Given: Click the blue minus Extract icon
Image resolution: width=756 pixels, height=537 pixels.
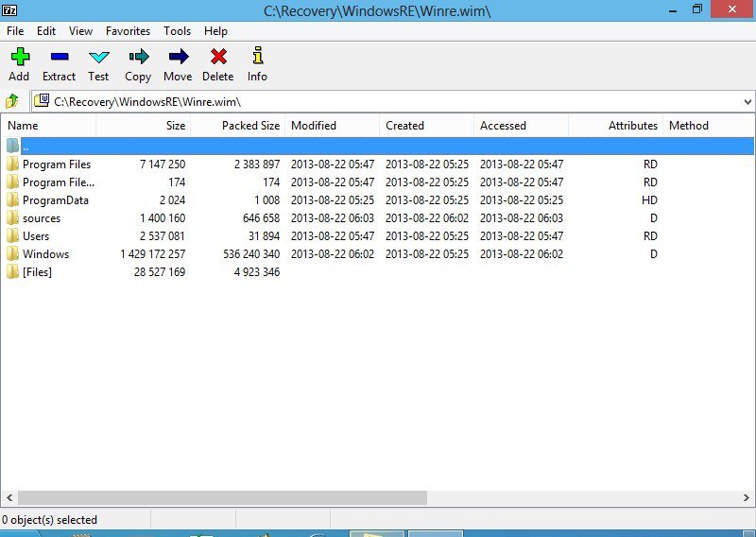Looking at the screenshot, I should coord(60,57).
